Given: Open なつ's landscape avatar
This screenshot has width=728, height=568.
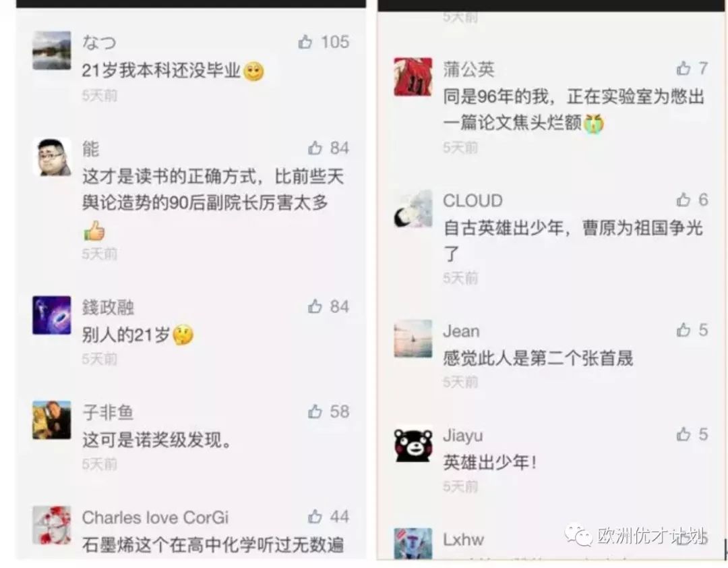Looking at the screenshot, I should [x=51, y=51].
